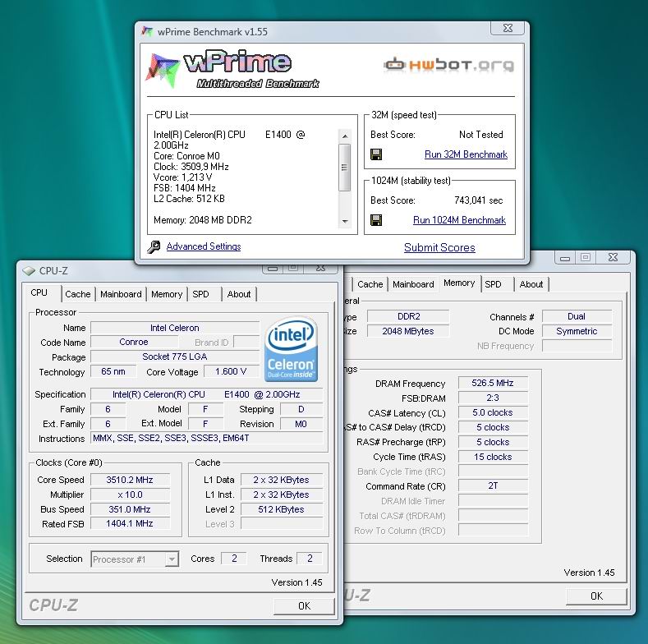Click the DC Mode Symmetric field
This screenshot has height=644, width=648.
577,332
